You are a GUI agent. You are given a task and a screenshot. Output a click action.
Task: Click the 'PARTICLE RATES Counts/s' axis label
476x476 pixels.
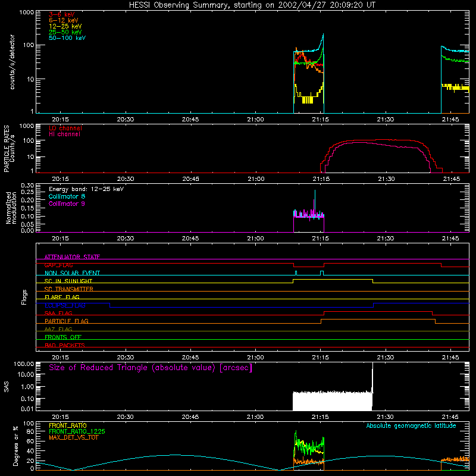click(x=9, y=149)
